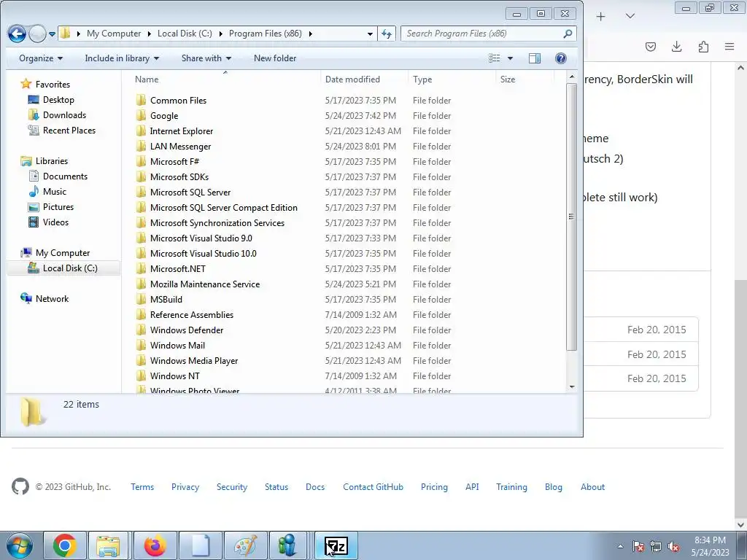
Task: Change your view icon in Explorer toolbar
Action: (495, 58)
